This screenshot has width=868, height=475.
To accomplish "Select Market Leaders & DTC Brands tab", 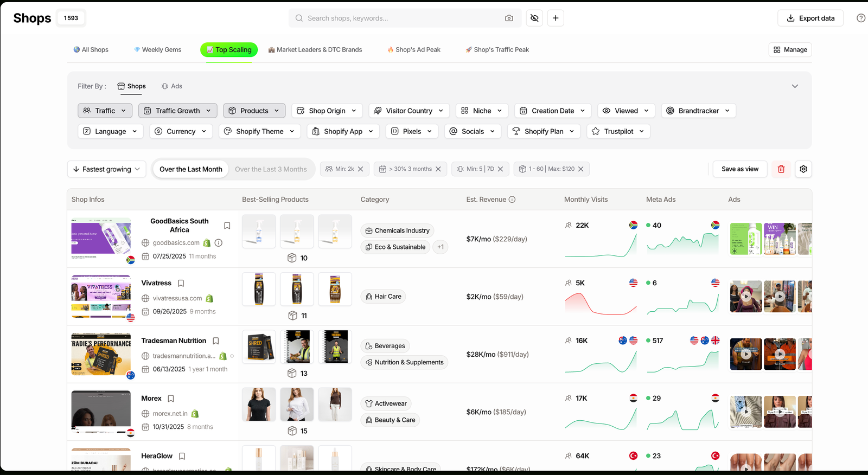I will pyautogui.click(x=315, y=50).
